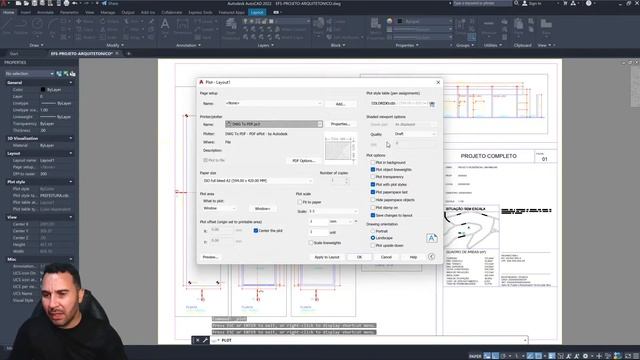Click plotter Properties button
640x360 pixels.
pyautogui.click(x=340, y=124)
